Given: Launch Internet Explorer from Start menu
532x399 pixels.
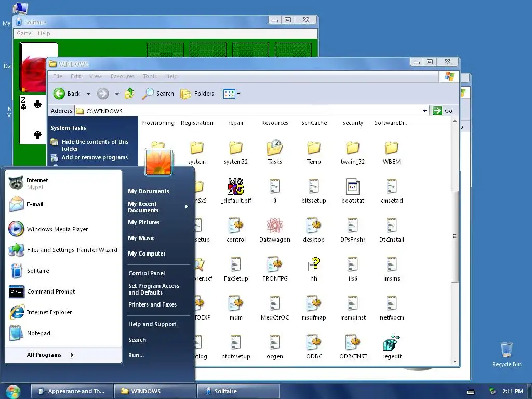Looking at the screenshot, I should [x=63, y=312].
